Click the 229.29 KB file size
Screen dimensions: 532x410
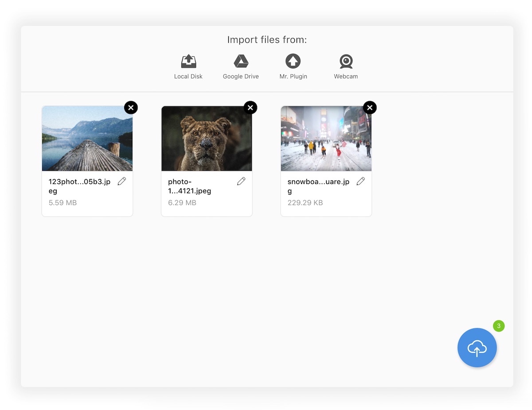click(305, 203)
